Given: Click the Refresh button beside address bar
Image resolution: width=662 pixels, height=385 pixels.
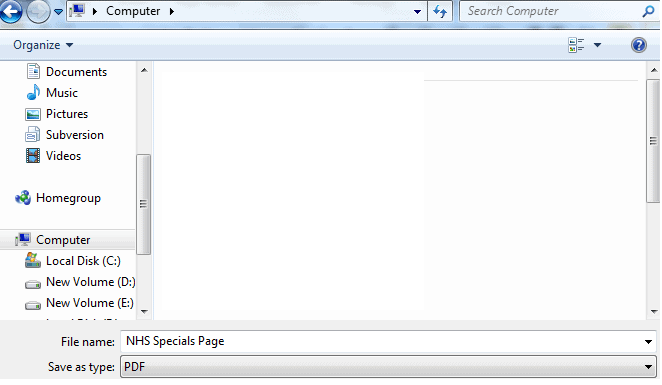Looking at the screenshot, I should [x=440, y=11].
